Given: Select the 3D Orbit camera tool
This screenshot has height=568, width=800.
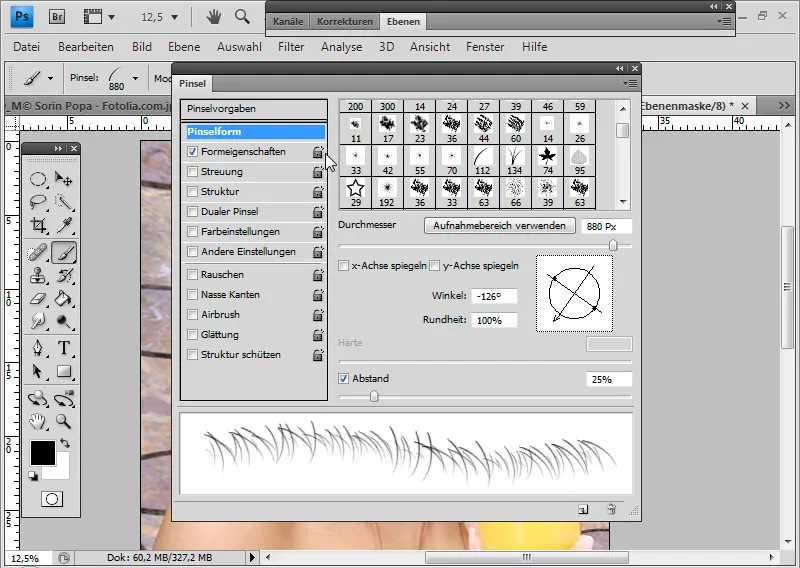Looking at the screenshot, I should [64, 398].
